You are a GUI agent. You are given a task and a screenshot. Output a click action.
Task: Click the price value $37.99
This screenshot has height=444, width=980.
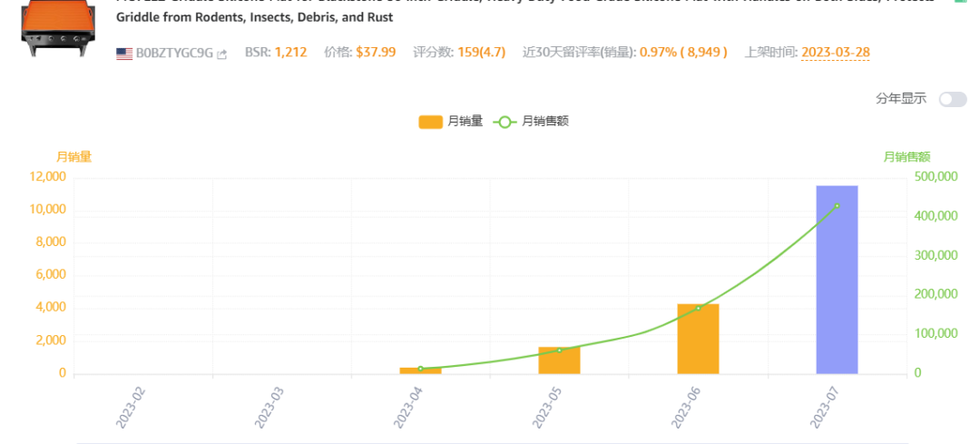376,52
